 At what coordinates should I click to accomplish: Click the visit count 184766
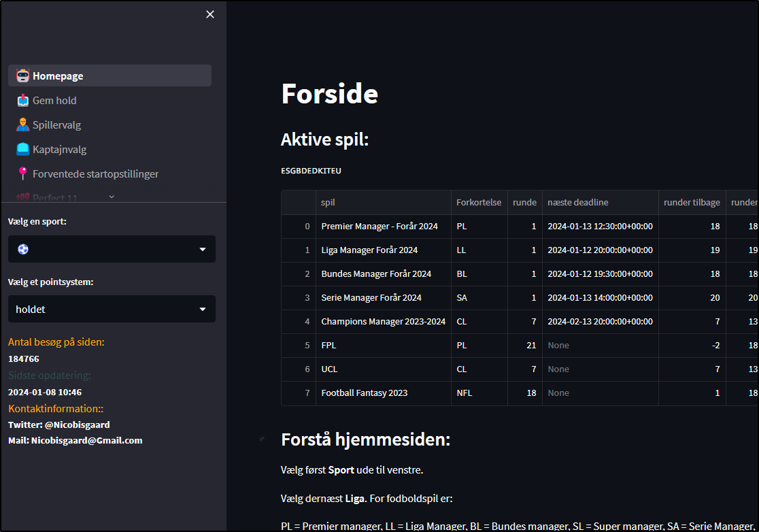pyautogui.click(x=24, y=359)
